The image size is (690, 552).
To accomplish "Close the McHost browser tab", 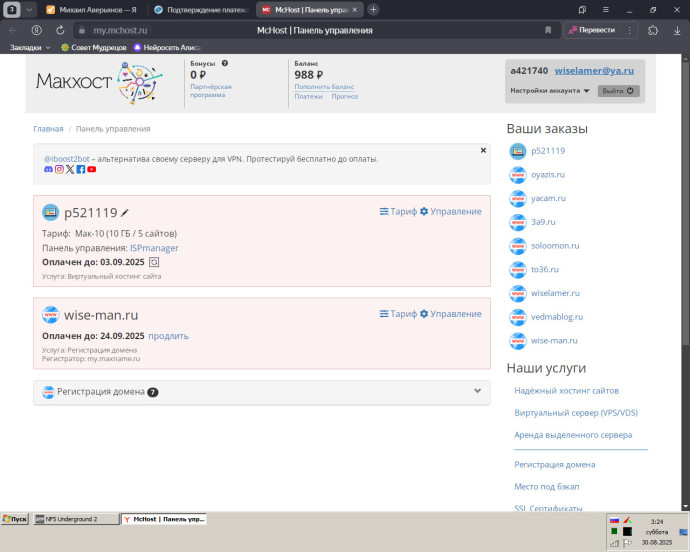I will [x=355, y=10].
